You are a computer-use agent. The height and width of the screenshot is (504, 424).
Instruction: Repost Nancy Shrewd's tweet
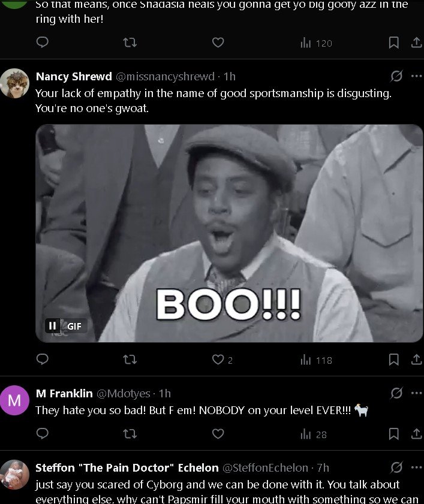tap(130, 360)
